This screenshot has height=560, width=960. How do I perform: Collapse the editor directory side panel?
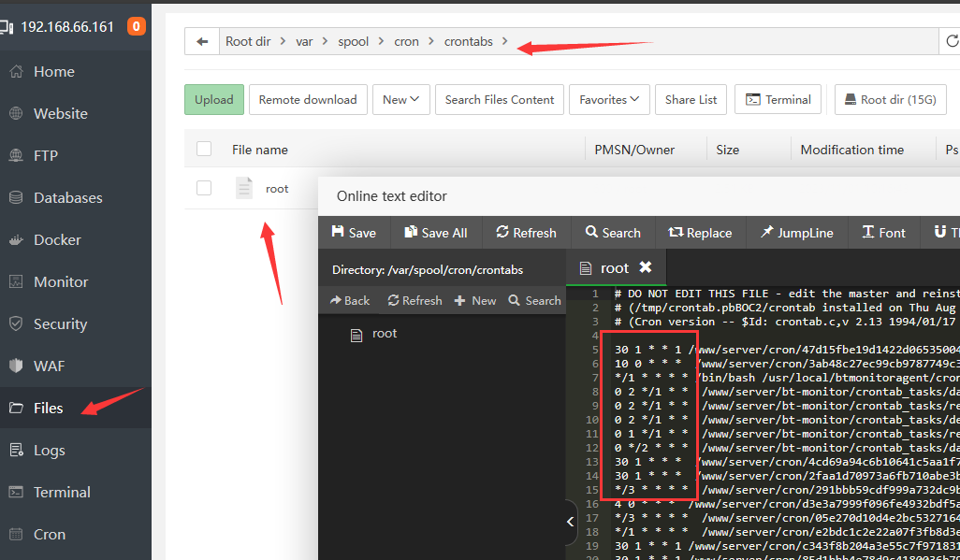point(571,522)
